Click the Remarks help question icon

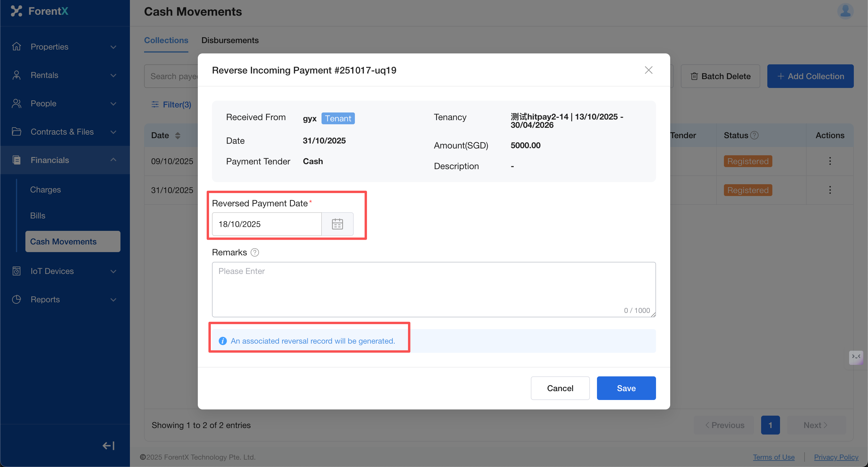(x=255, y=252)
